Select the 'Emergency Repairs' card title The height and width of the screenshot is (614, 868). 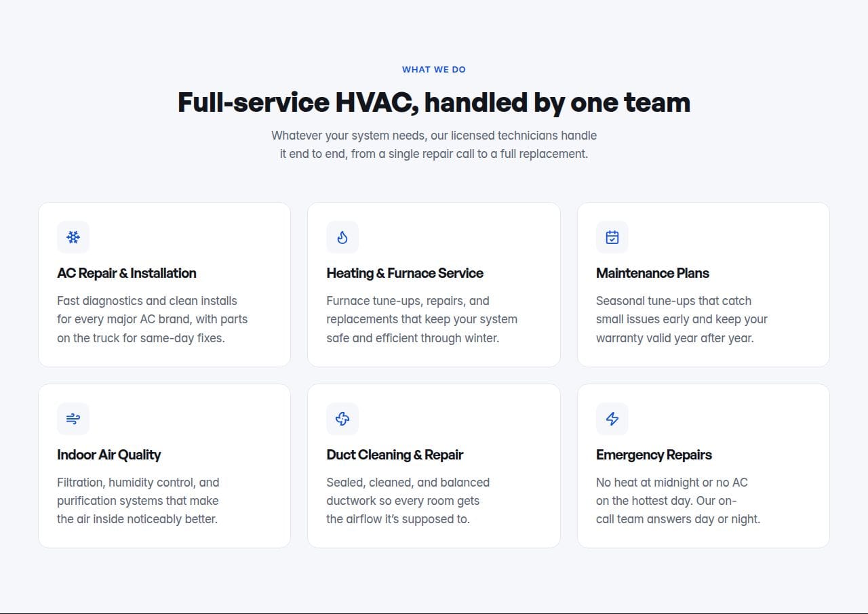point(654,455)
